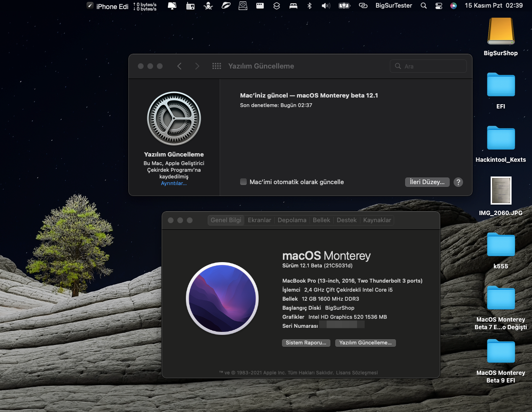Click the Yazılım Güncelleme button in About window
This screenshot has width=532, height=412.
coord(365,343)
